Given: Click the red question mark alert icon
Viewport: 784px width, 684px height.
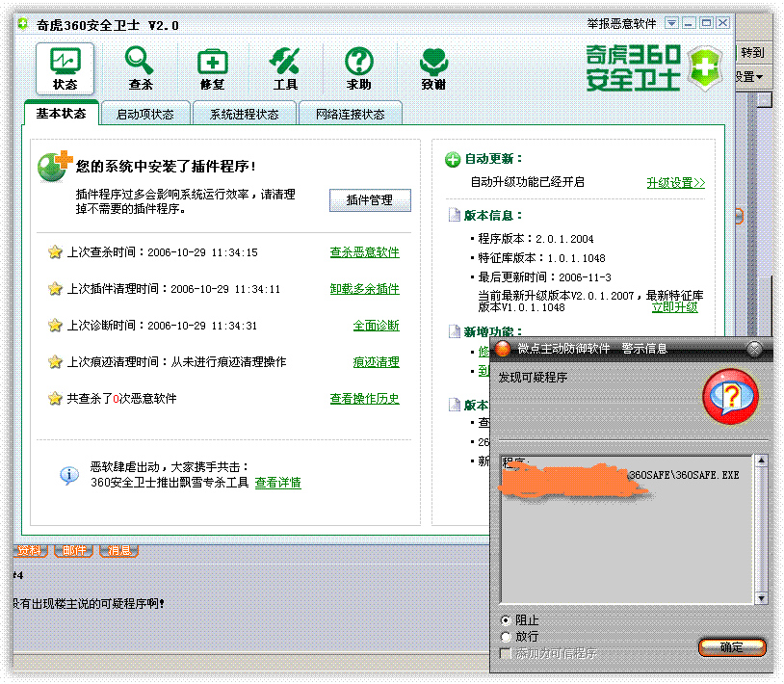Looking at the screenshot, I should 730,397.
